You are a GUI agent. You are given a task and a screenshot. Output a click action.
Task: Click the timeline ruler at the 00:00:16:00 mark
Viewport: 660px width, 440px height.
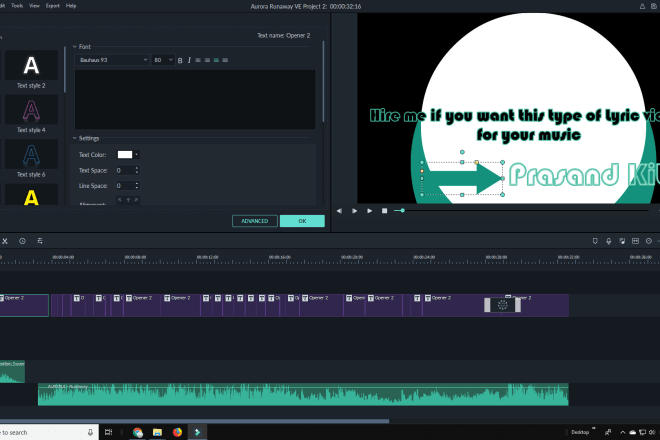click(x=279, y=258)
